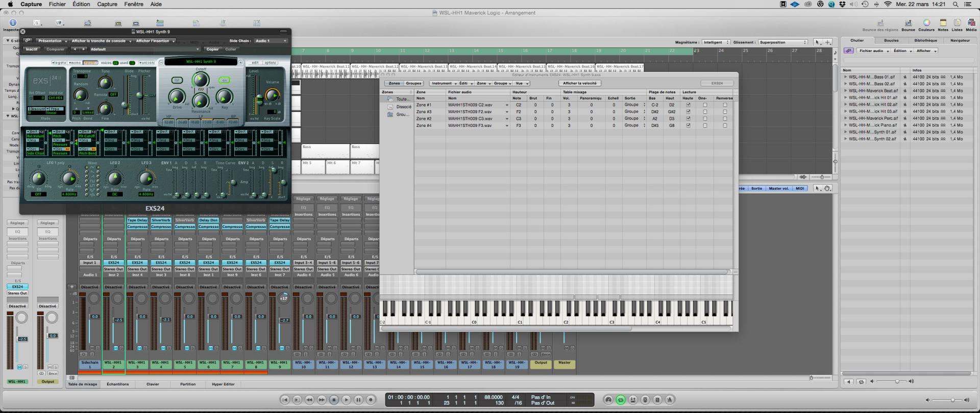This screenshot has width=980, height=413.
Task: Open the Side Chain Audio 1 dropdown
Action: coord(271,41)
